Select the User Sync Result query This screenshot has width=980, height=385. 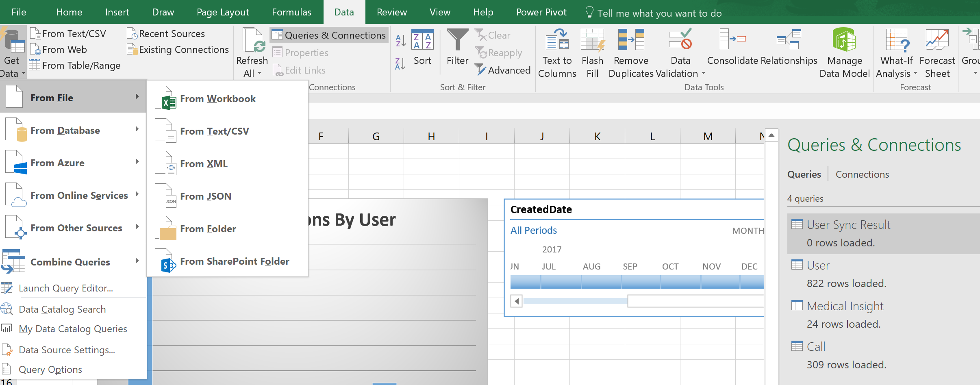pos(883,234)
